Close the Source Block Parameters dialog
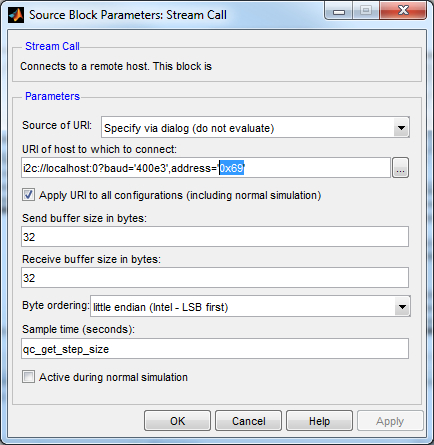434x445 pixels. 403,11
